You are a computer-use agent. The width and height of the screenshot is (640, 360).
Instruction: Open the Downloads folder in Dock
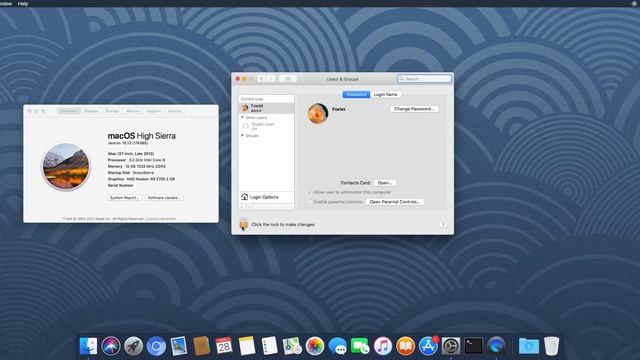point(529,346)
